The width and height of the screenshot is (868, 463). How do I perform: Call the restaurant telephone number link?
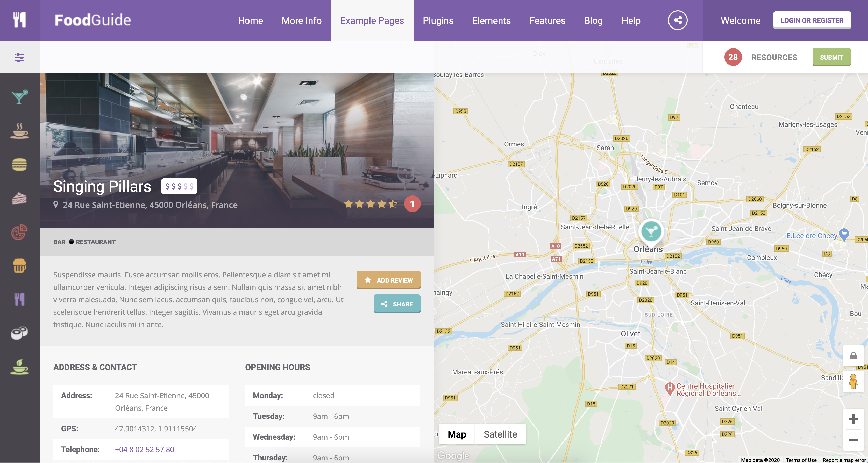[x=144, y=449]
